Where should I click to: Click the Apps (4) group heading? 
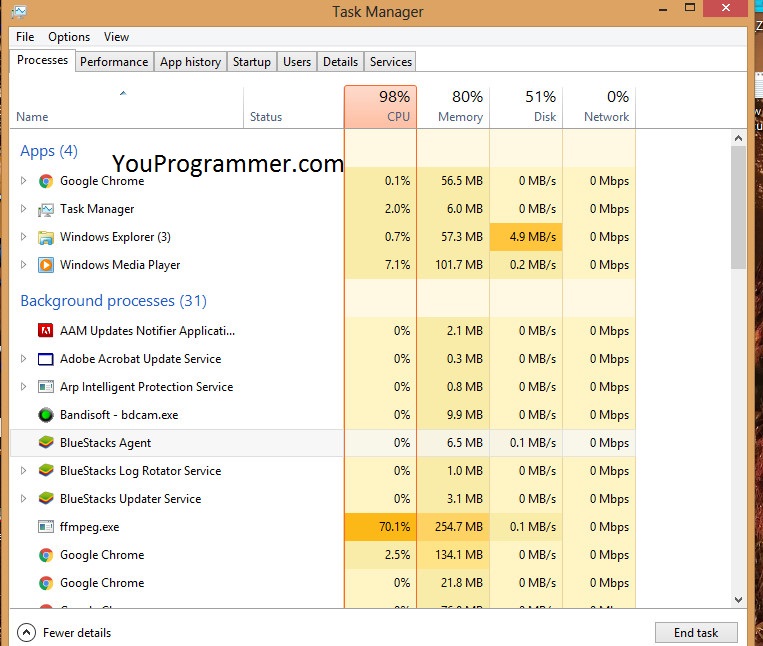click(49, 151)
